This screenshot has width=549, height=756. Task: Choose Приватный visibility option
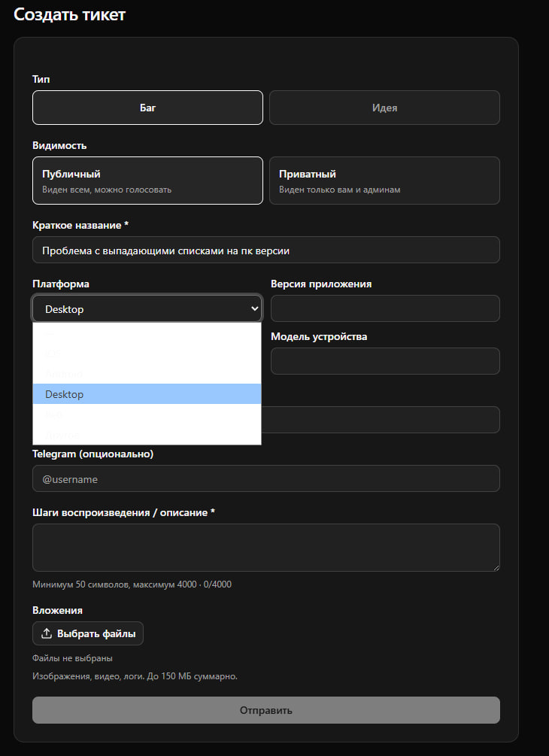[x=384, y=181]
